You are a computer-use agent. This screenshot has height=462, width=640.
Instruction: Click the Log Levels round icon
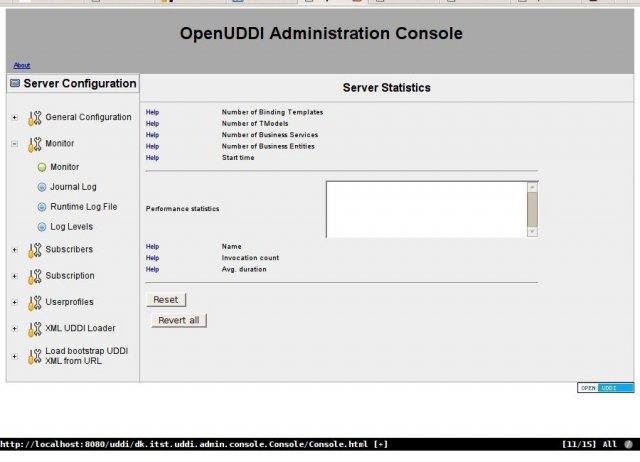point(42,227)
